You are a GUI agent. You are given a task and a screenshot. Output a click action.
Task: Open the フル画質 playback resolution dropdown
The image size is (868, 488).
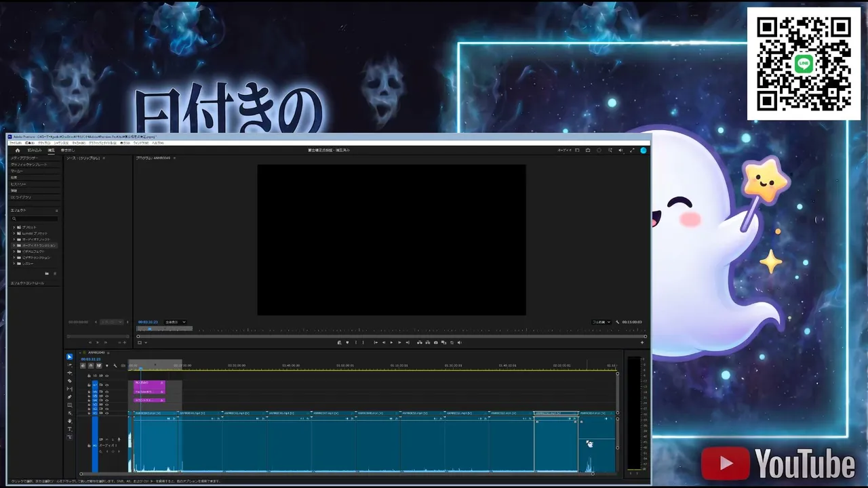pyautogui.click(x=601, y=322)
